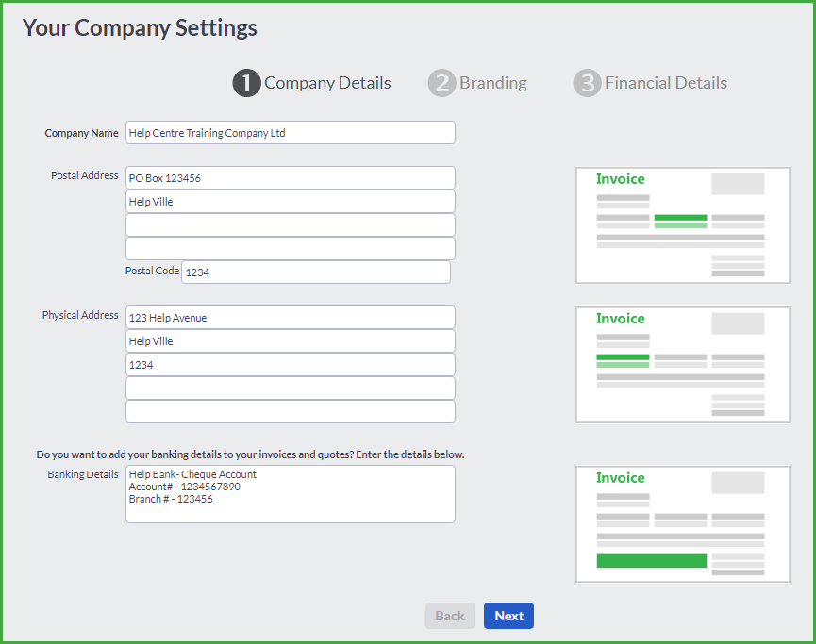Click the postal address Help Ville line

[291, 202]
